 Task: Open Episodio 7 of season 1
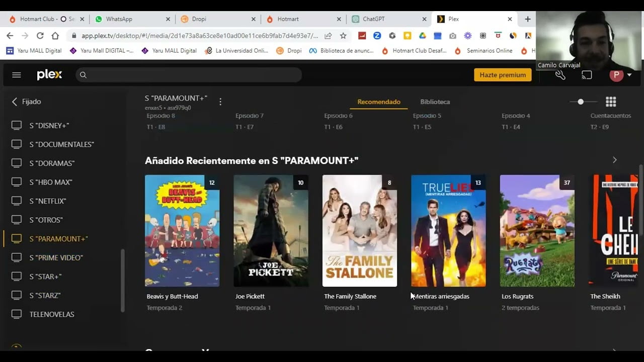[250, 116]
